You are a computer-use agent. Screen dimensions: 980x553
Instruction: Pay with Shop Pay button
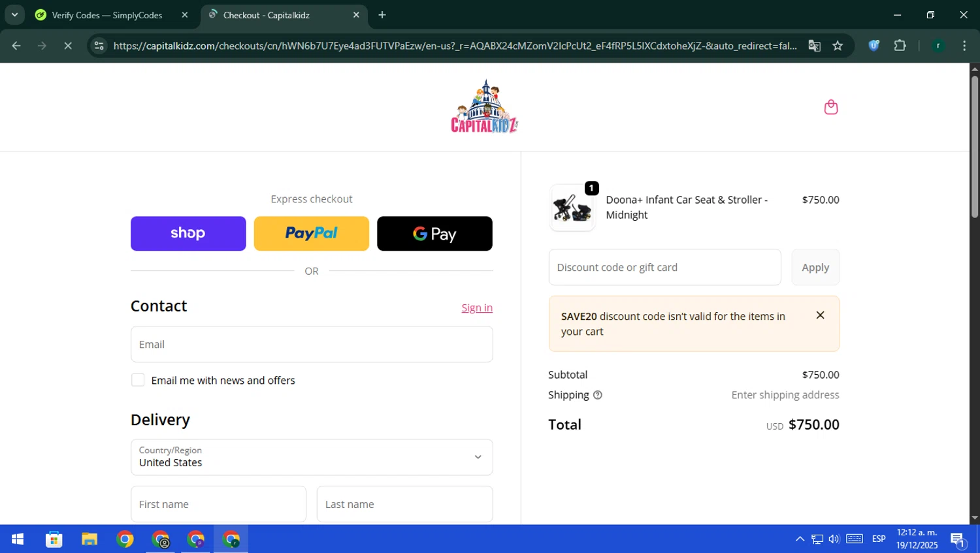[188, 234]
